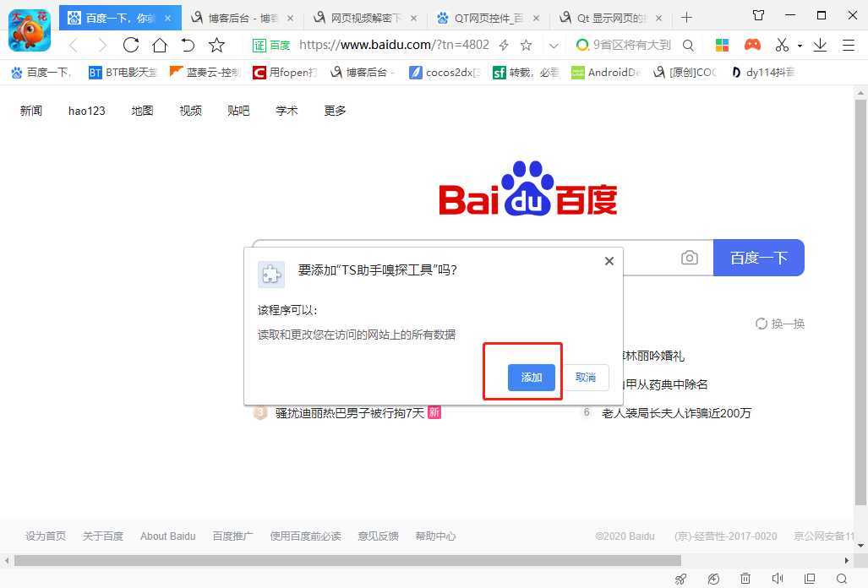Click the window split icon in status bar
Viewport: 868px width, 588px height.
tap(810, 579)
